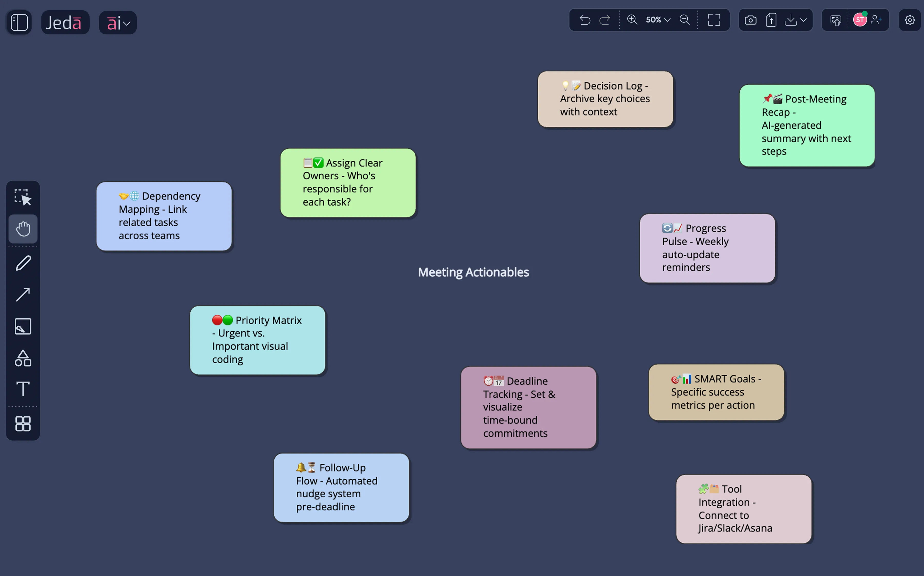924x576 pixels.
Task: Click the redo arrow
Action: (605, 20)
